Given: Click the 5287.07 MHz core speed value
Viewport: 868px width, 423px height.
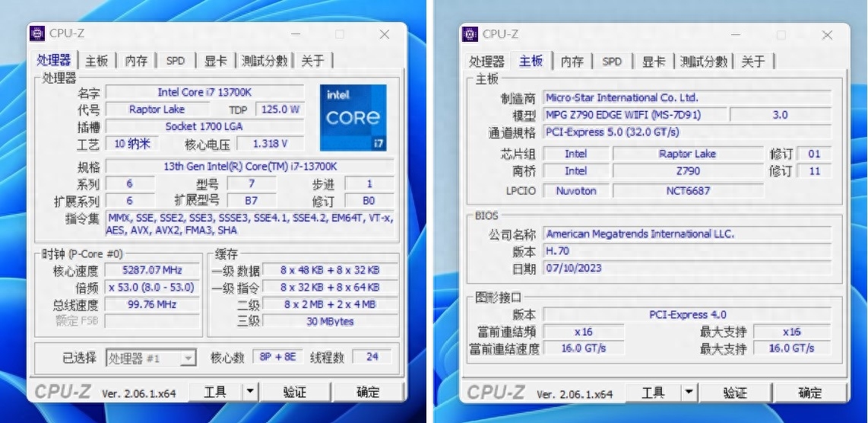Looking at the screenshot, I should (x=152, y=270).
